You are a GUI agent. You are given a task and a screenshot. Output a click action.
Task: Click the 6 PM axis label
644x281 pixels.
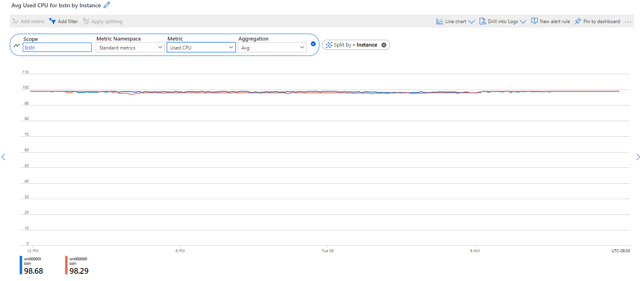click(x=180, y=251)
